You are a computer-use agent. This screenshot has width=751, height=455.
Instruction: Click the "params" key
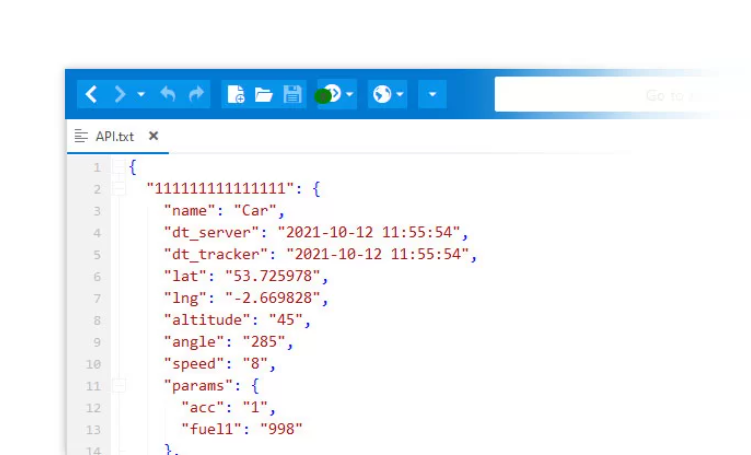click(198, 386)
